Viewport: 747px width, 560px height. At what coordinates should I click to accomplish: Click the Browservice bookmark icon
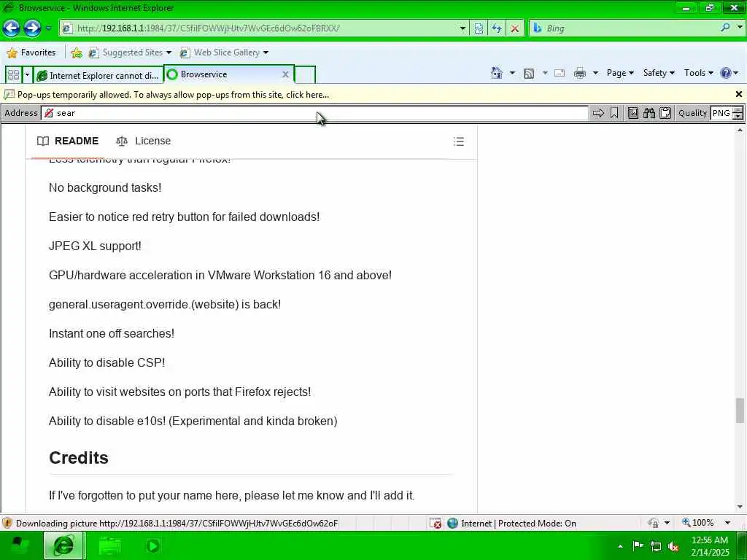pos(614,113)
